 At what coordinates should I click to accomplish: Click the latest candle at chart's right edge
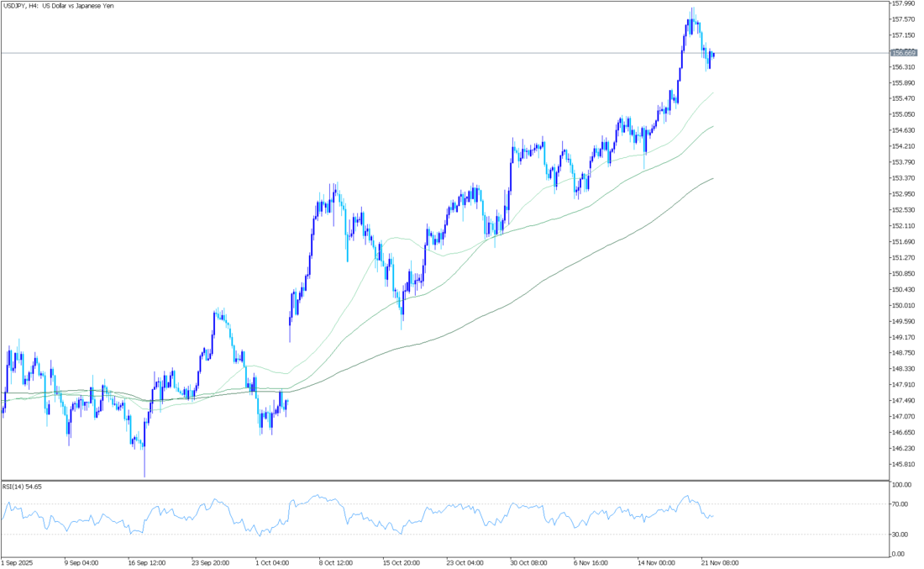tap(712, 55)
